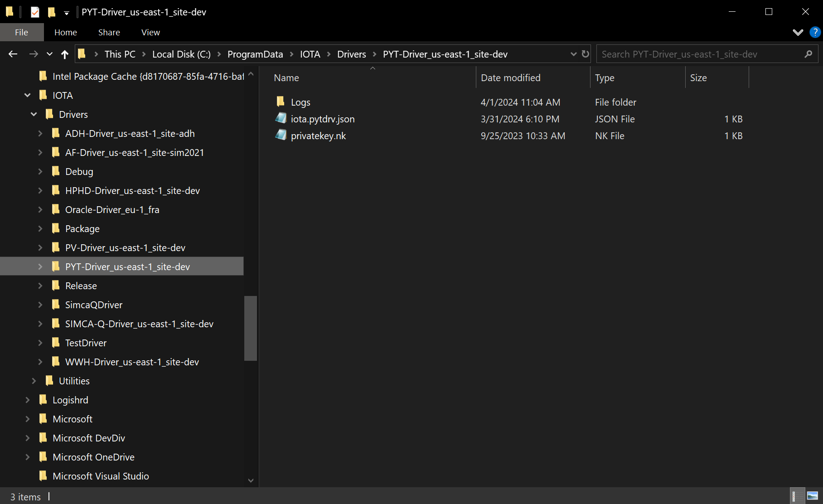Expand the ribbon with the chevron
The width and height of the screenshot is (823, 504).
798,32
